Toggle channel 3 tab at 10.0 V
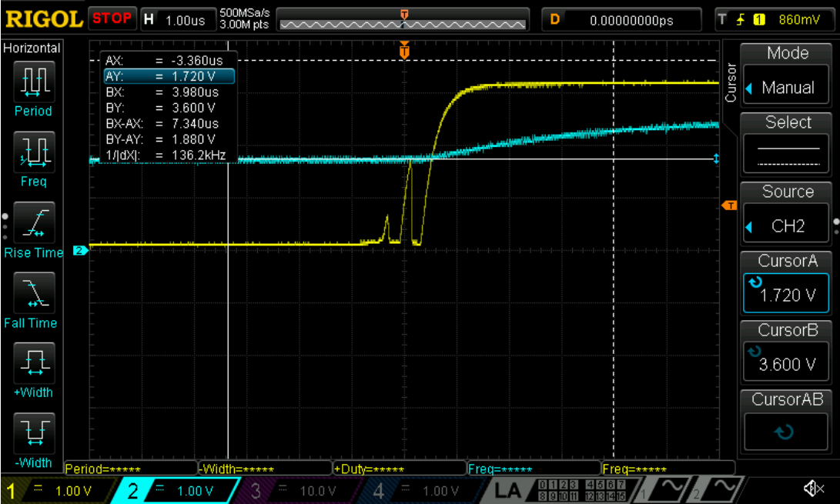840x504 pixels. (x=298, y=491)
